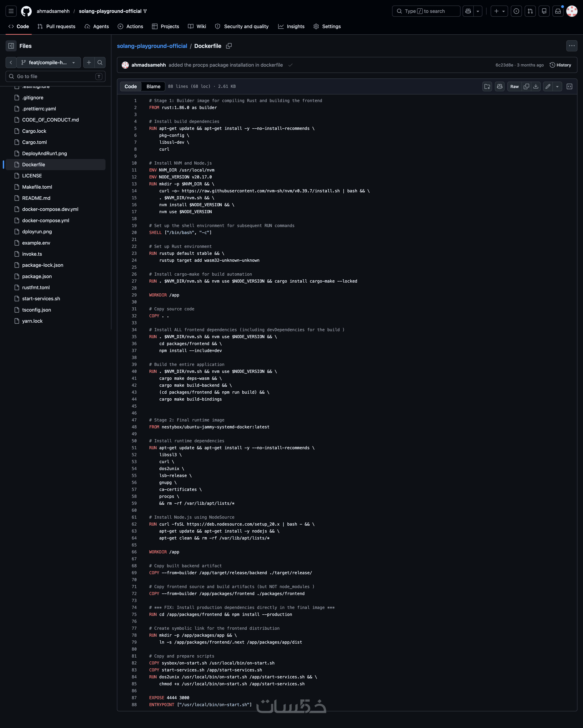Expand the create new plus dropdown
This screenshot has width=583, height=728.
(499, 11)
